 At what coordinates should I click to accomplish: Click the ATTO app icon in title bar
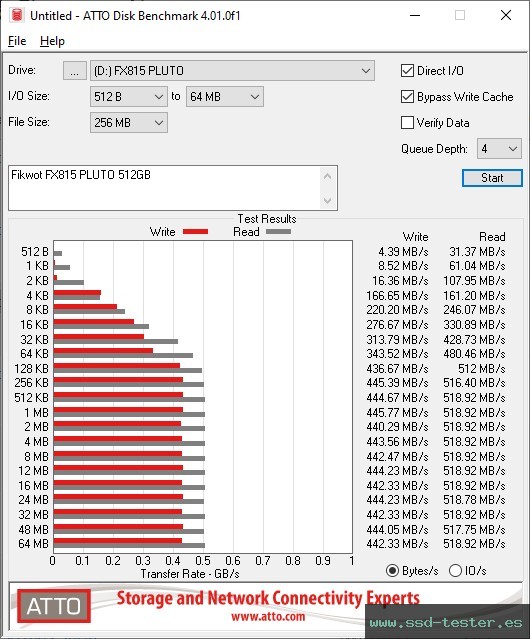17,15
